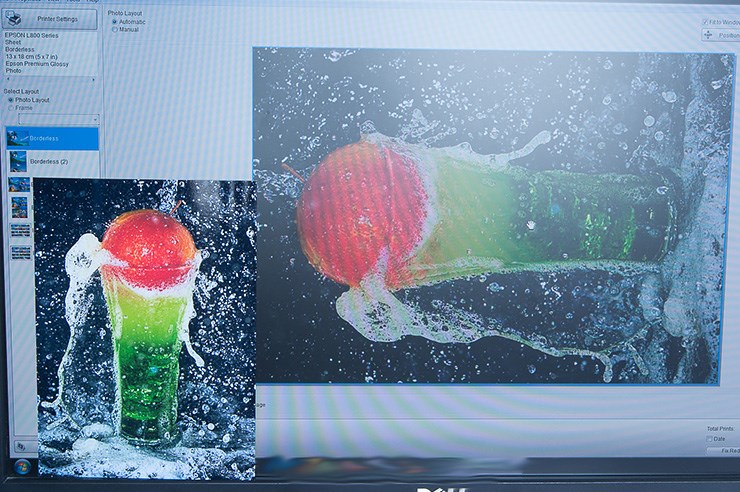Viewport: 740px width, 492px height.
Task: Pick the landscape layout thumbnail beneath Borderless (2)
Action: (19, 184)
